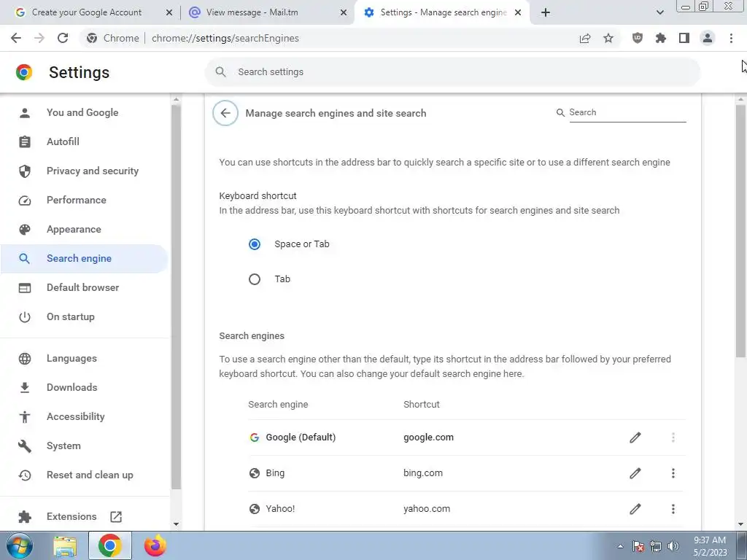The image size is (747, 560).
Task: Open Chrome's three-dot main menu
Action: pos(731,38)
